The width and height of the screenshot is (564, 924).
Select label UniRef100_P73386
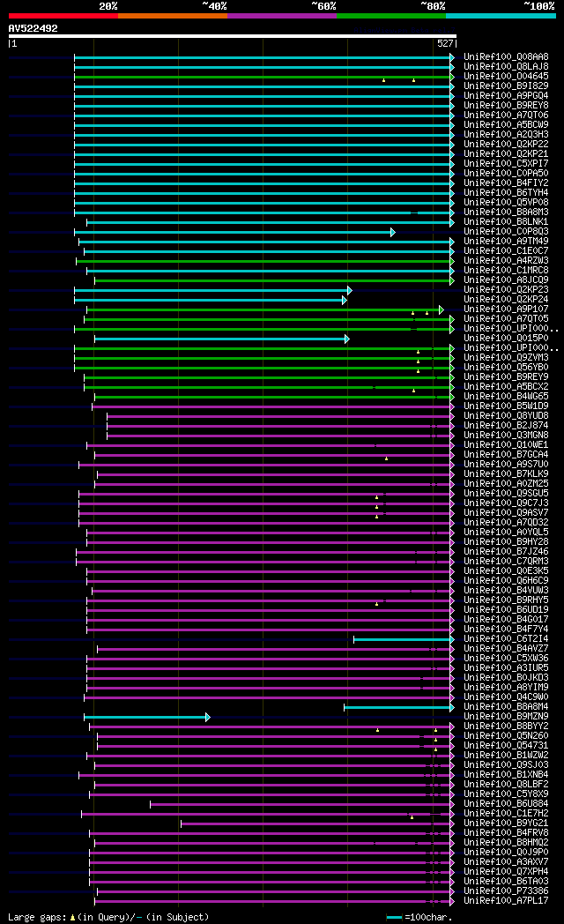[x=506, y=891]
